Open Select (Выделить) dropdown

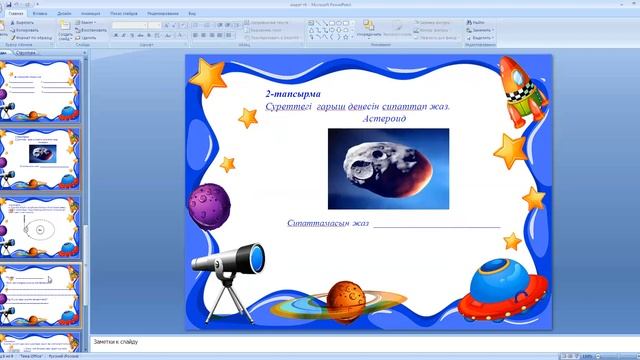(480, 38)
